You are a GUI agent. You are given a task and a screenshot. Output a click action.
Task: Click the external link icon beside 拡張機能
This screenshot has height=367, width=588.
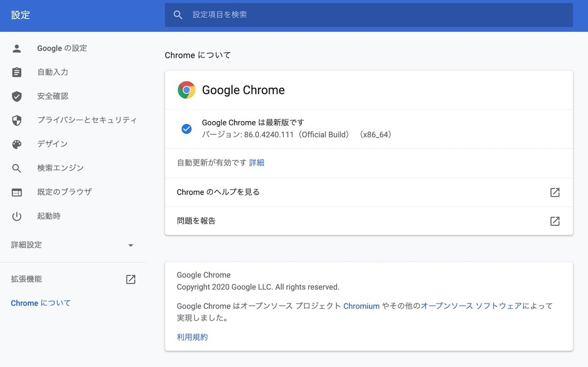pos(131,279)
